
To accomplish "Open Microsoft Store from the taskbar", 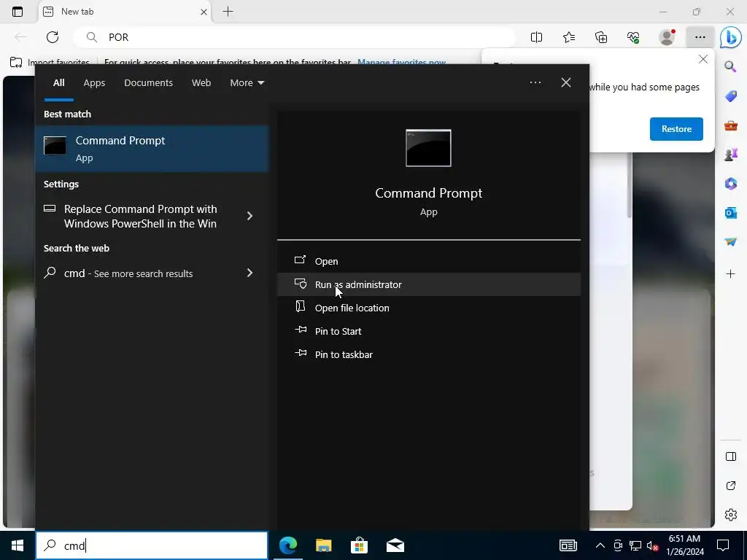I will 359,545.
